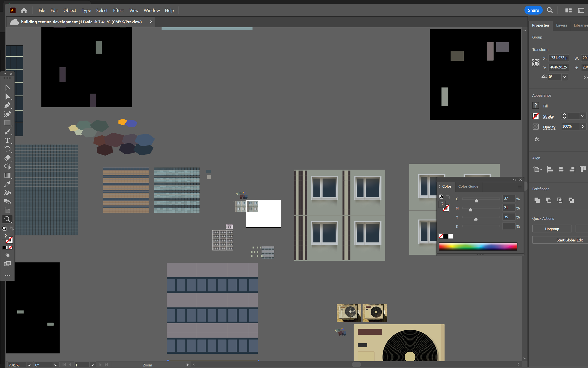Open the Align To dropdown

click(x=537, y=169)
